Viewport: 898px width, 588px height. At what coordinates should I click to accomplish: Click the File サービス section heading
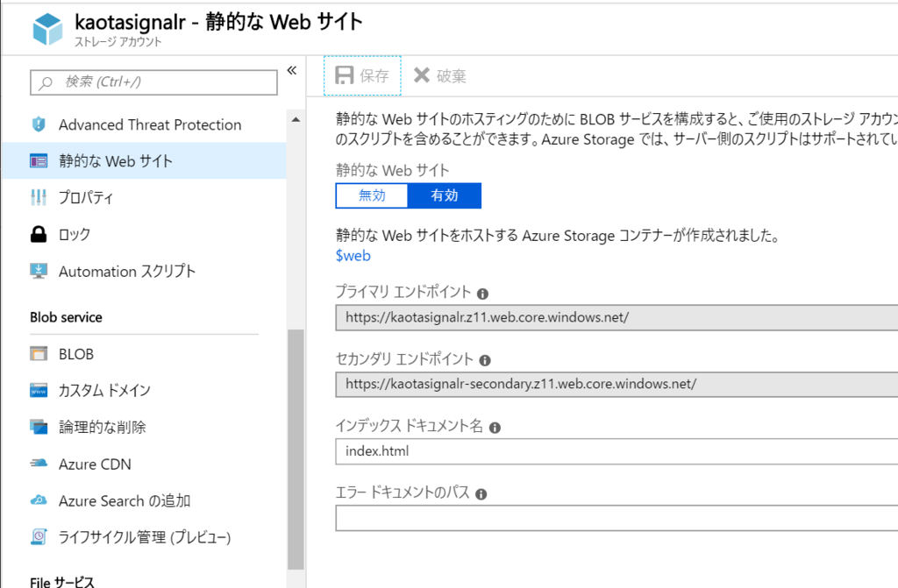[62, 582]
